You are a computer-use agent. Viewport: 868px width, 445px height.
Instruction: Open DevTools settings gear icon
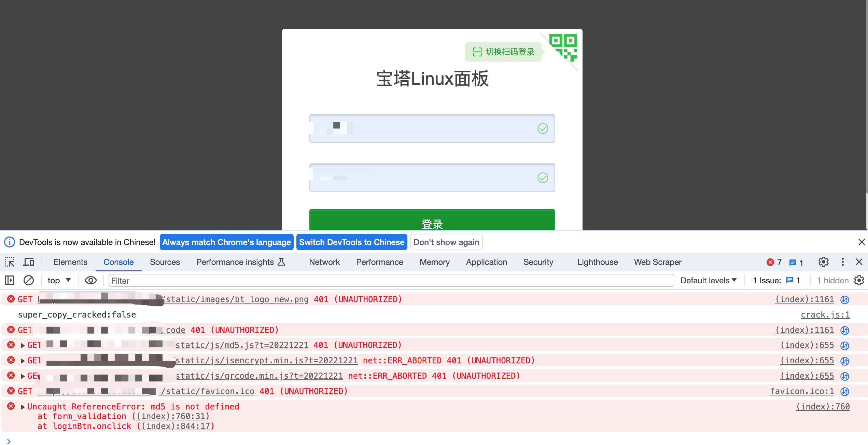tap(823, 262)
